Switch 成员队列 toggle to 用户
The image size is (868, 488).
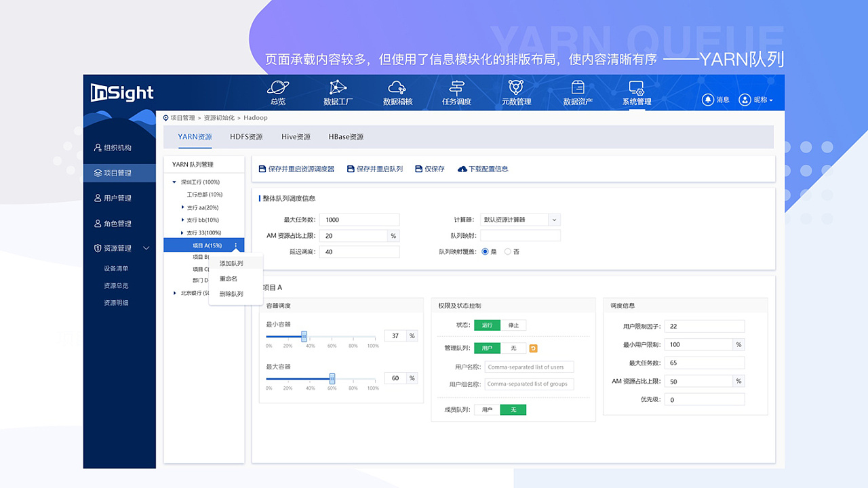487,409
